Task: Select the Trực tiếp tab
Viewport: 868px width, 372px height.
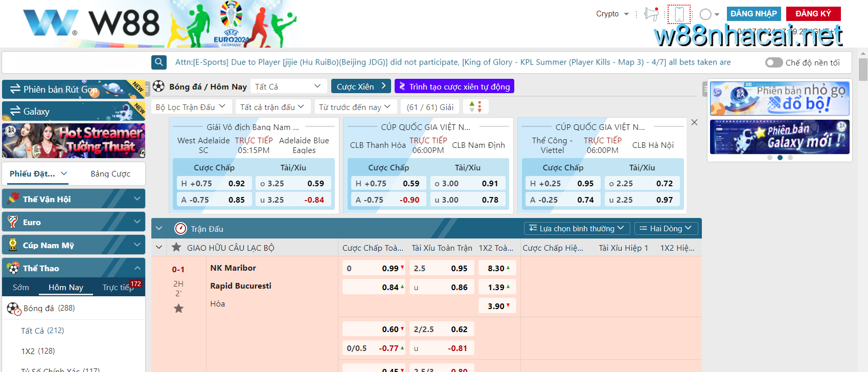Action: [x=118, y=287]
